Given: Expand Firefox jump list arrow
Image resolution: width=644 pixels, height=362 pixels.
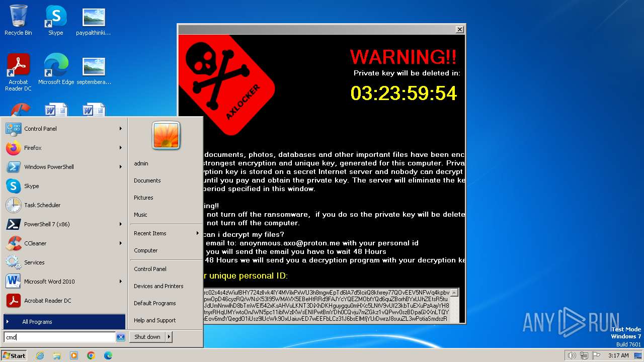Looking at the screenshot, I should pyautogui.click(x=121, y=148).
